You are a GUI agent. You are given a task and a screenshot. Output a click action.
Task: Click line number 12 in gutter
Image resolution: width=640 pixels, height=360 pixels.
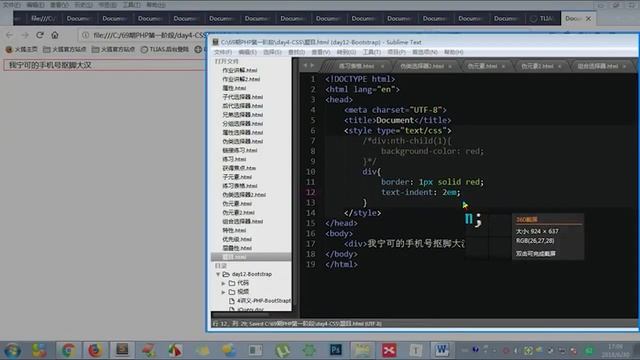[x=311, y=192]
